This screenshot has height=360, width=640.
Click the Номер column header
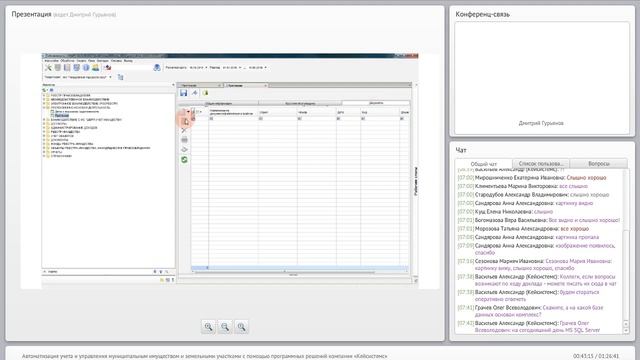tap(317, 112)
